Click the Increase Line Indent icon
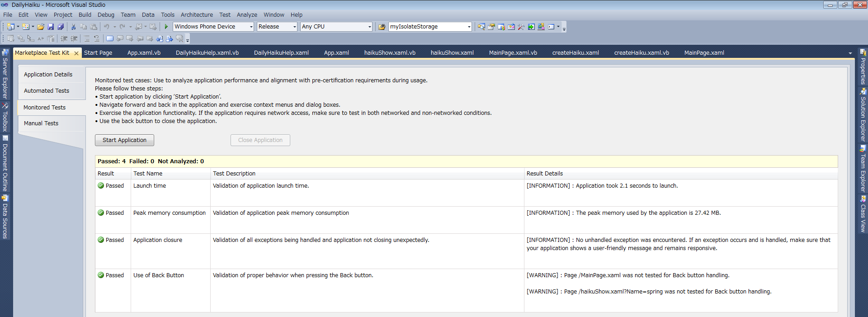 coord(74,38)
